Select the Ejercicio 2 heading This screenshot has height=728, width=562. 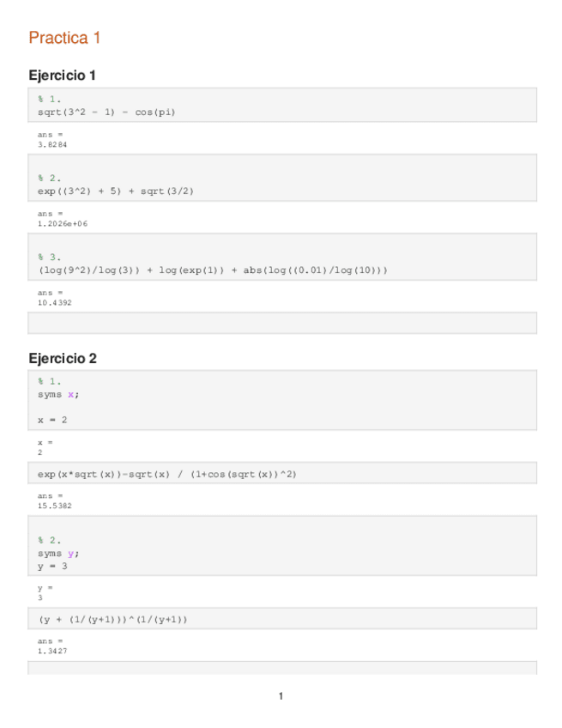62,358
